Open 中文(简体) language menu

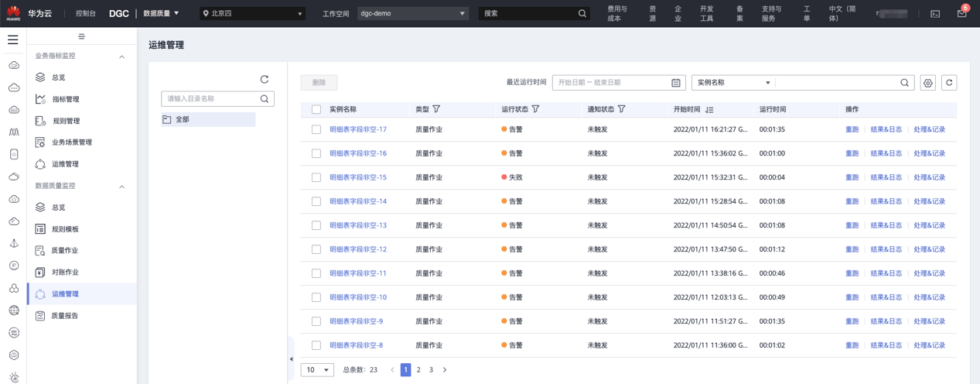pos(844,13)
